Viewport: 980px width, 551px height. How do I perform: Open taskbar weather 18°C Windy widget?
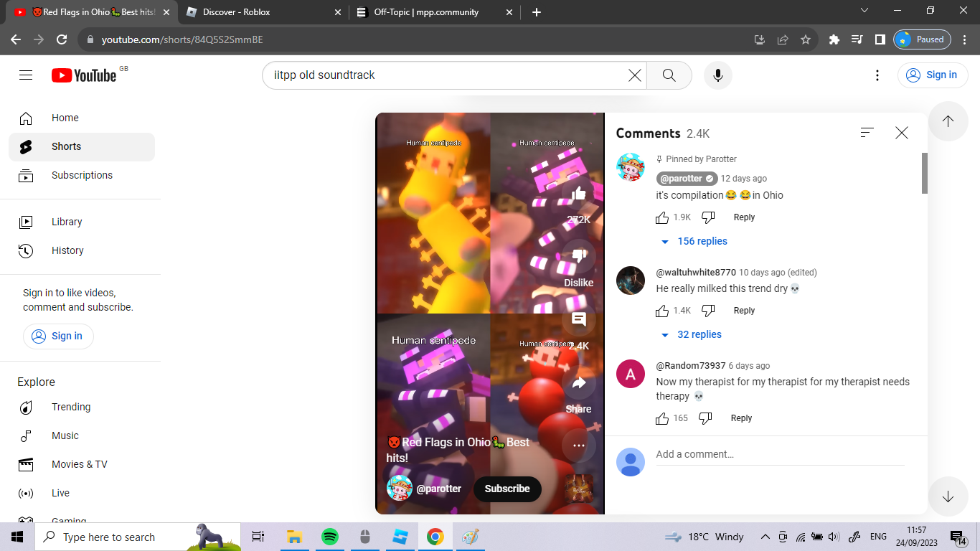click(x=705, y=537)
